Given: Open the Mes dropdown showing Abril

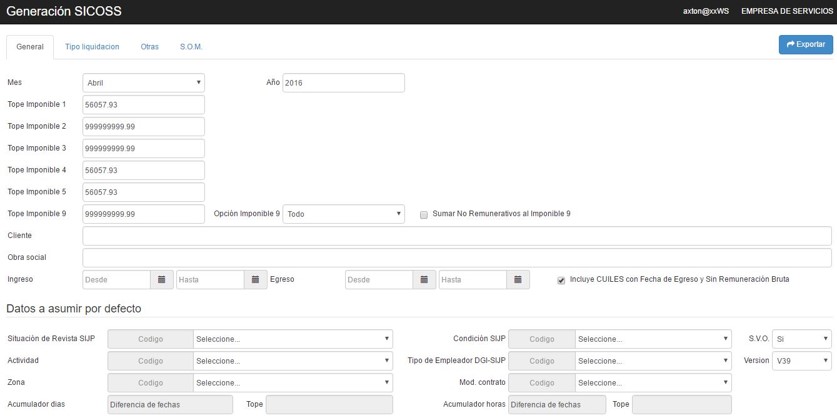Looking at the screenshot, I should tap(143, 83).
